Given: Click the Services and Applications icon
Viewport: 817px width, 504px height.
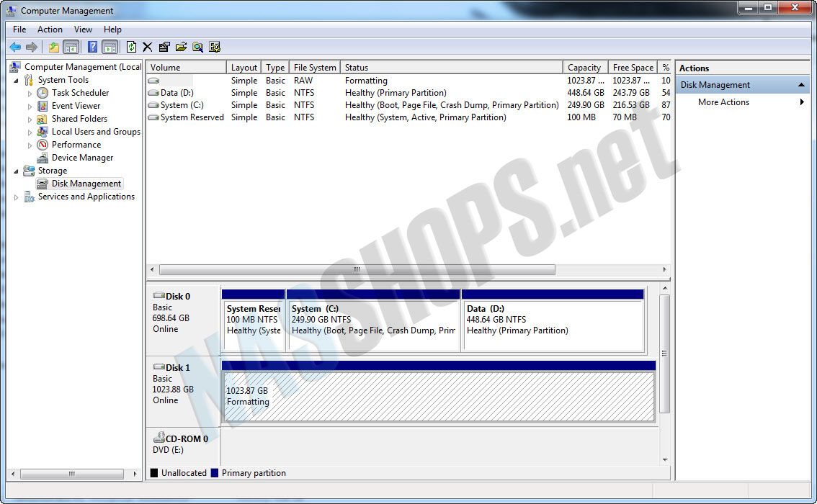Looking at the screenshot, I should click(x=29, y=197).
